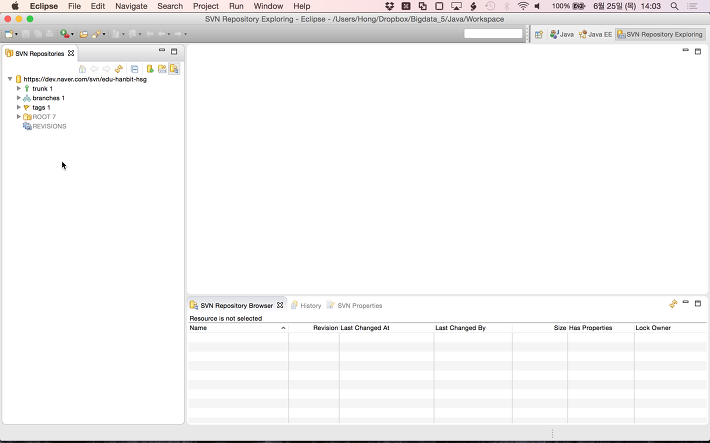
Task: Click the Go Home icon in SVN Repositories
Action: click(x=82, y=69)
